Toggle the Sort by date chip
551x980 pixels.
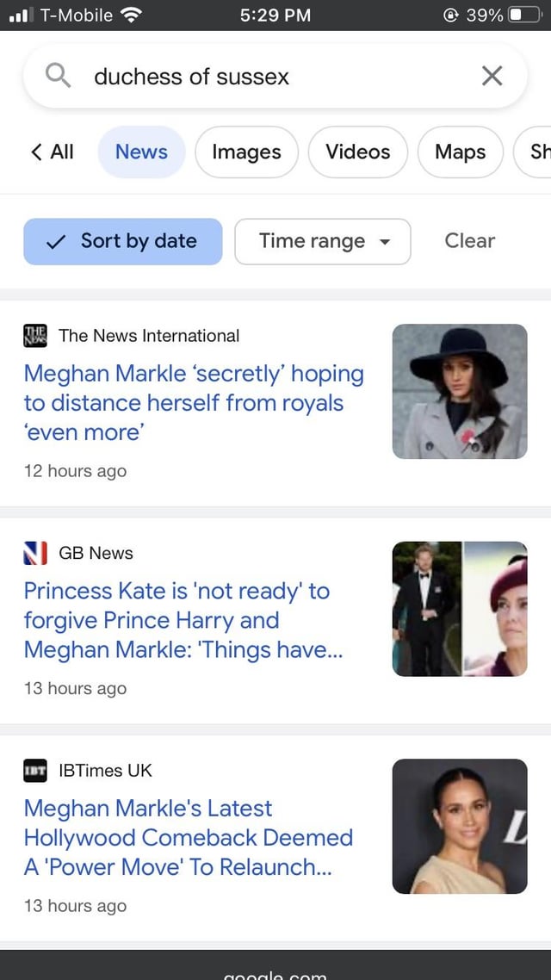pos(123,241)
